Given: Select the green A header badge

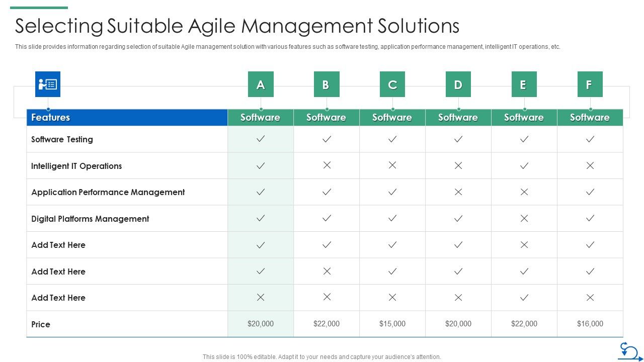Looking at the screenshot, I should point(261,84).
